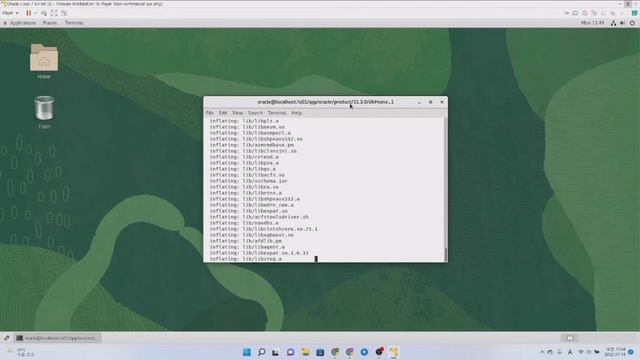Click the volume icon in GNOME top bar
640x360 pixels.
[x=622, y=23]
